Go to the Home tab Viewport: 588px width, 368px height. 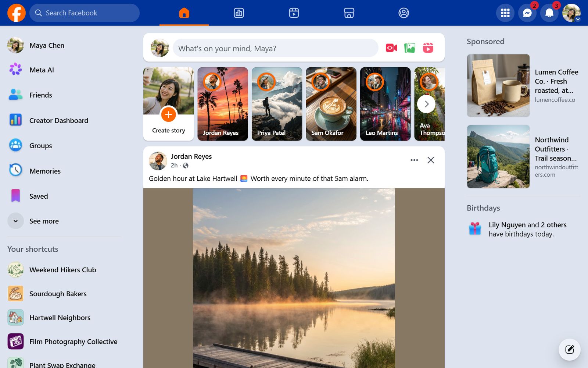184,13
